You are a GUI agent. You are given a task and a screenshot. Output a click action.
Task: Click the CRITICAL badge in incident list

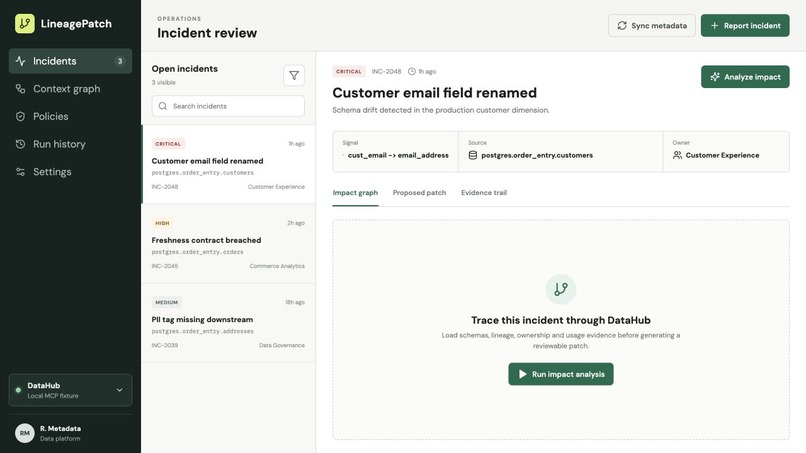(x=168, y=144)
